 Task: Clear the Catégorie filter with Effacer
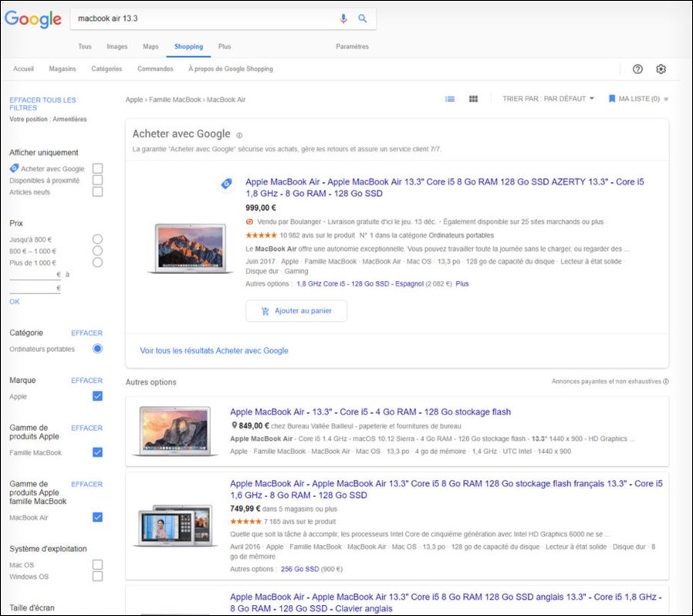(86, 333)
